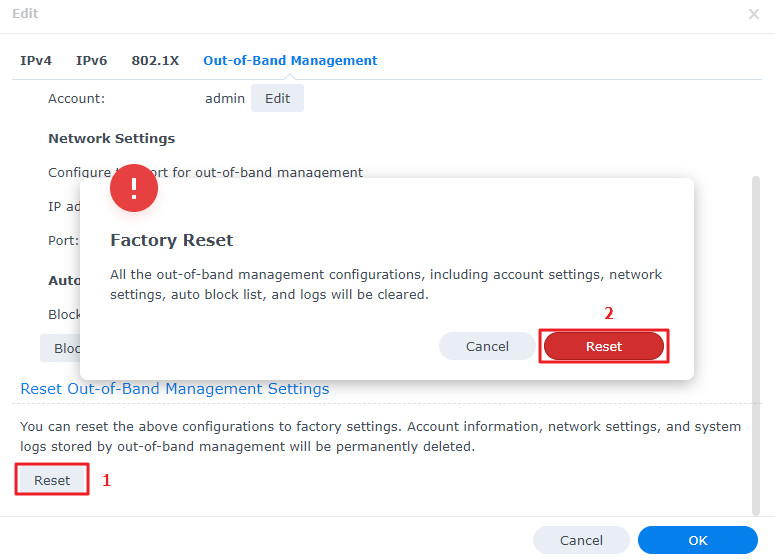Open the 802.1X tab
The width and height of the screenshot is (775, 560).
click(x=155, y=61)
